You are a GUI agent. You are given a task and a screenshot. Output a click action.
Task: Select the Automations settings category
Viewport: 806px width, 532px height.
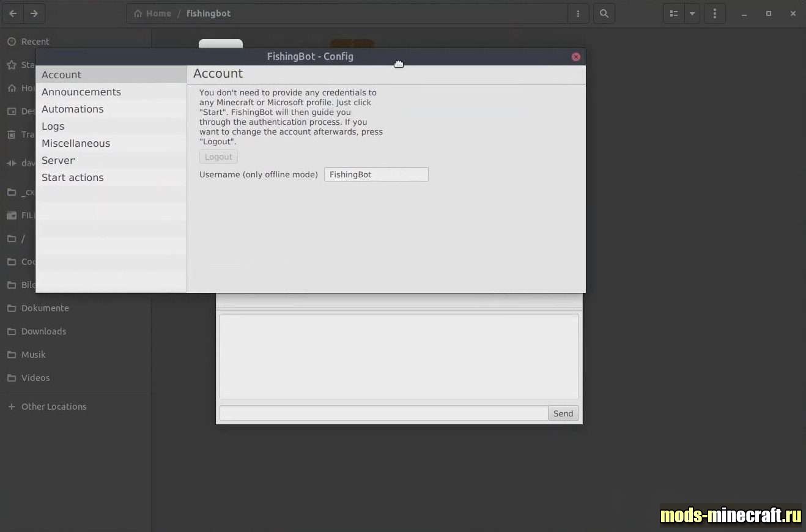[x=73, y=109]
